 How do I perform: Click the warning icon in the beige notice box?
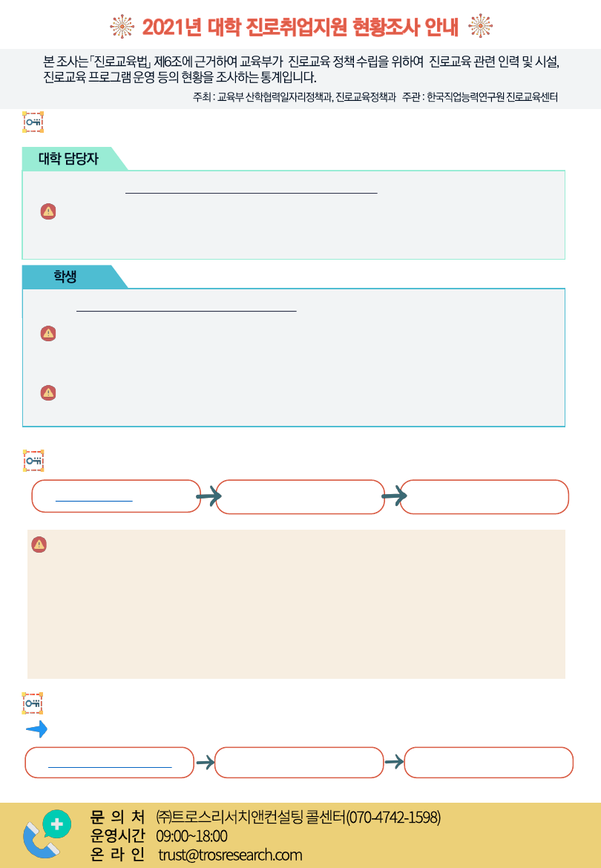(x=39, y=545)
